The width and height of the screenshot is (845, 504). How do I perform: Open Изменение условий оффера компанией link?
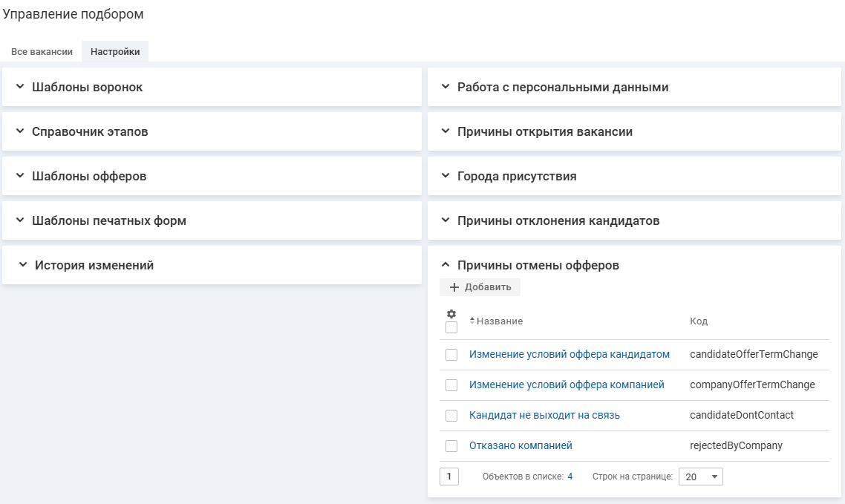(566, 384)
